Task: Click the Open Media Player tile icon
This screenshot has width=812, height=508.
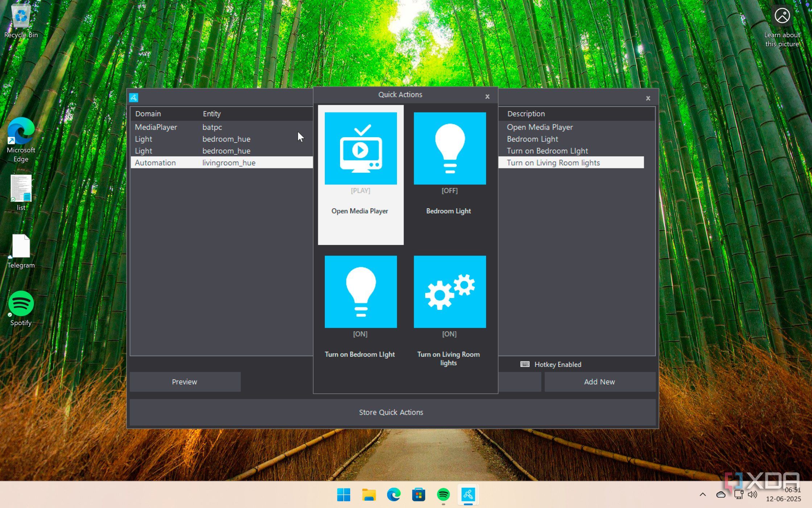Action: point(360,148)
